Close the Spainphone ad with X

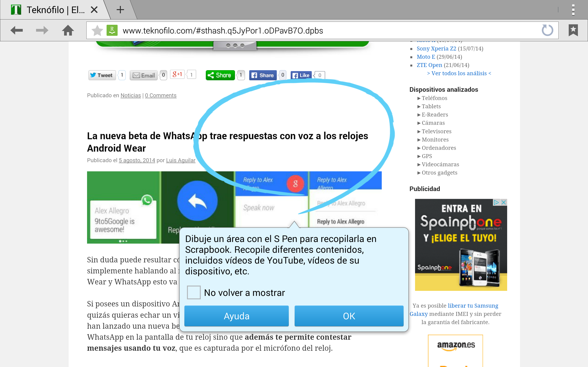(504, 202)
